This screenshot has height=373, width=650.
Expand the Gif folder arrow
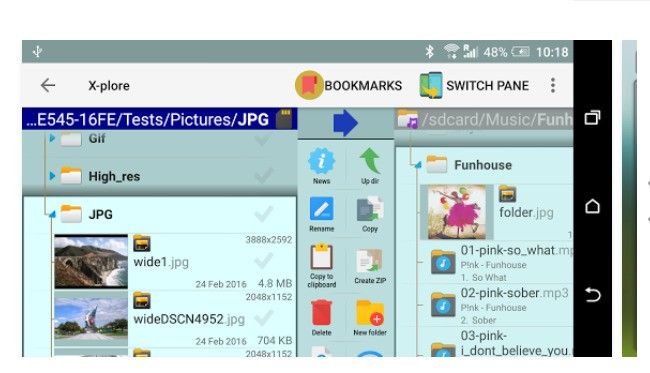point(52,138)
